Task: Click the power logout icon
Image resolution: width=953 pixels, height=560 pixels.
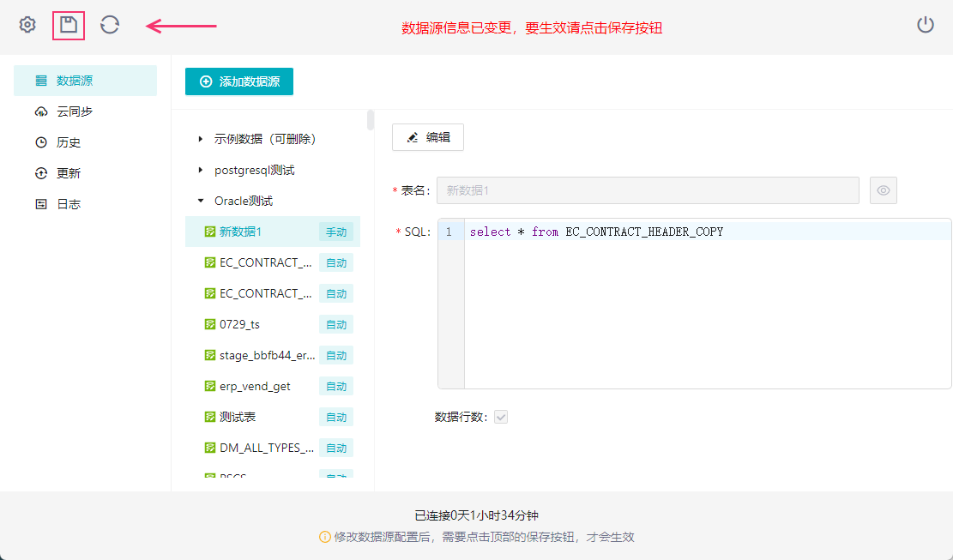Action: [925, 25]
